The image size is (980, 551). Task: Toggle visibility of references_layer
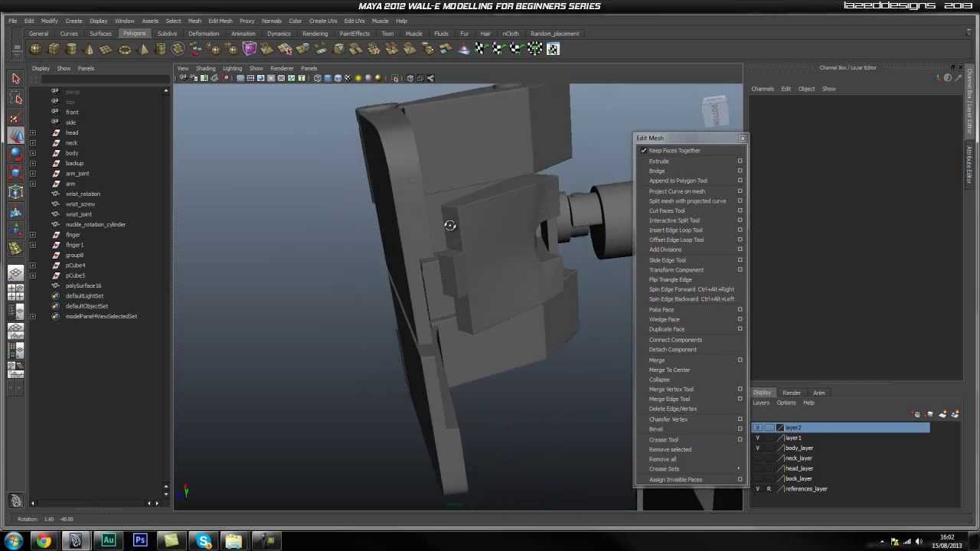point(758,489)
